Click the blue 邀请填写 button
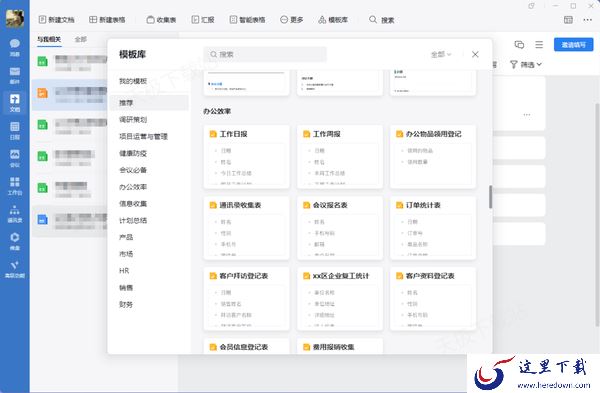 coord(573,44)
